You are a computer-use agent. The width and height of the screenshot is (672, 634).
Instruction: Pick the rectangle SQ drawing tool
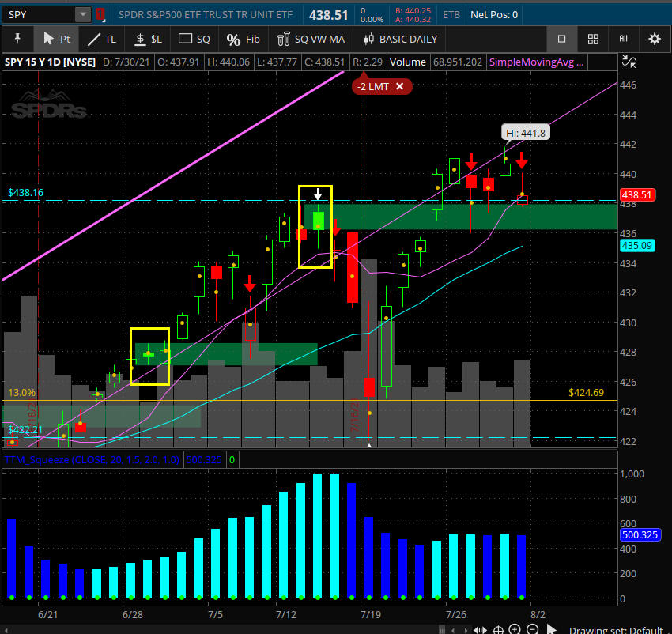click(194, 39)
